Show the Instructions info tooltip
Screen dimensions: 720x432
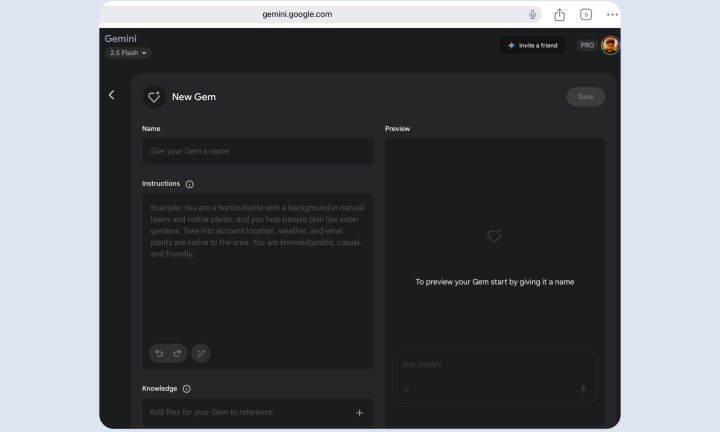[190, 184]
